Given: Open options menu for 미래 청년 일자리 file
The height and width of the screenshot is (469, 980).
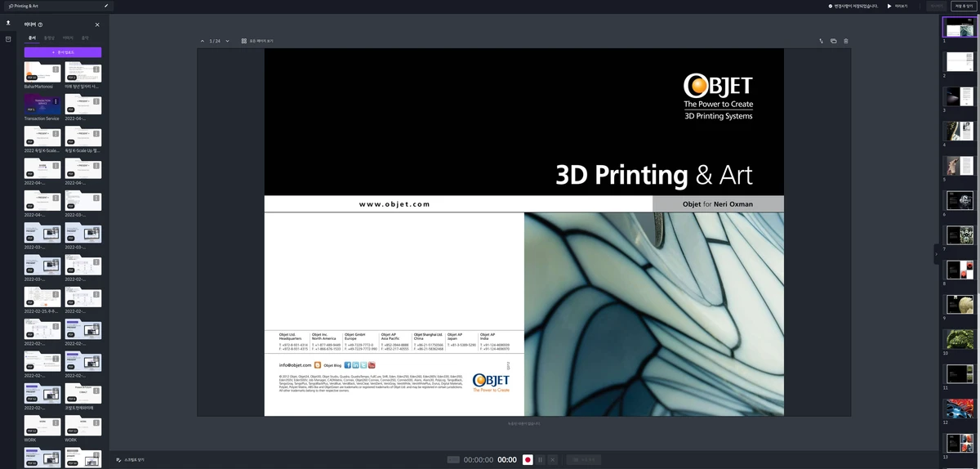Looking at the screenshot, I should [x=97, y=69].
